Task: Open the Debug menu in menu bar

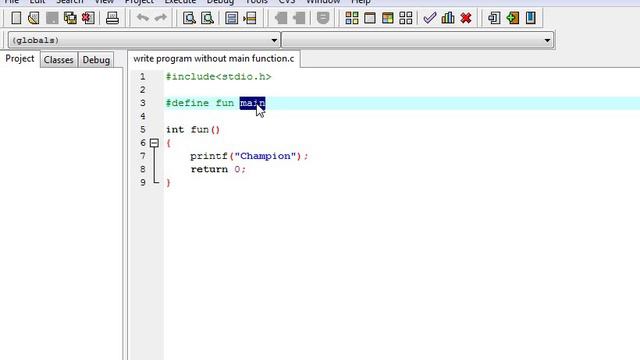Action: pos(220,2)
